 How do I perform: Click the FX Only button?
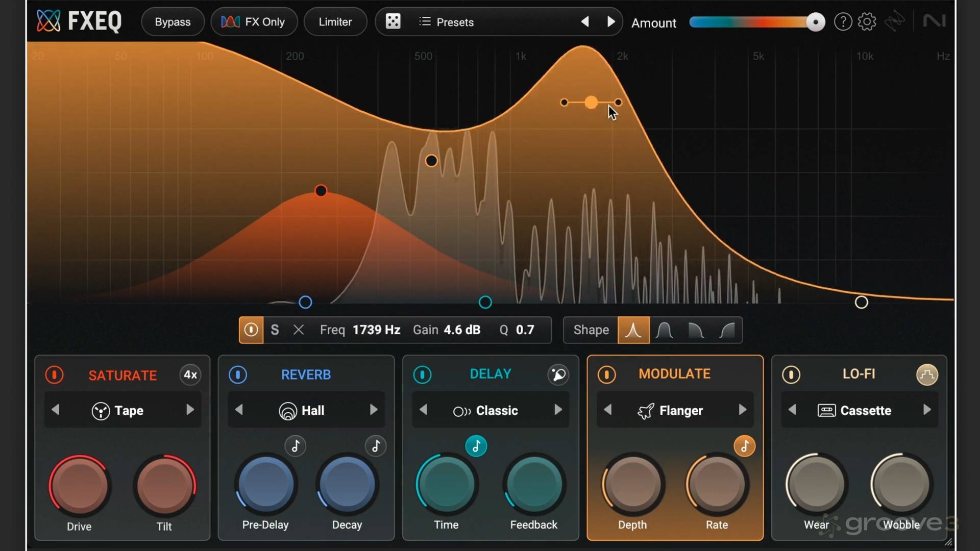[254, 21]
